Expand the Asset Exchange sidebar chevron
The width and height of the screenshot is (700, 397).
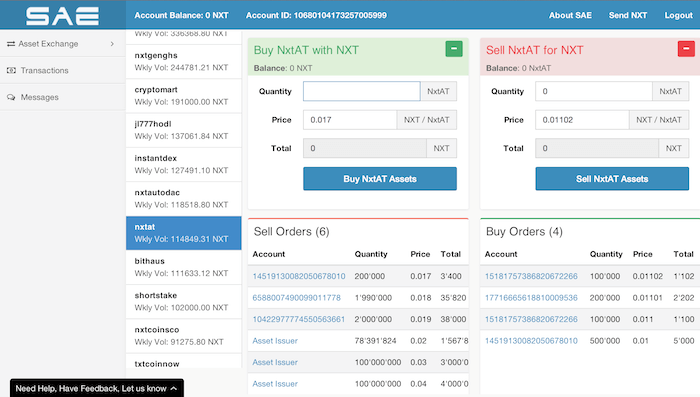(x=112, y=44)
